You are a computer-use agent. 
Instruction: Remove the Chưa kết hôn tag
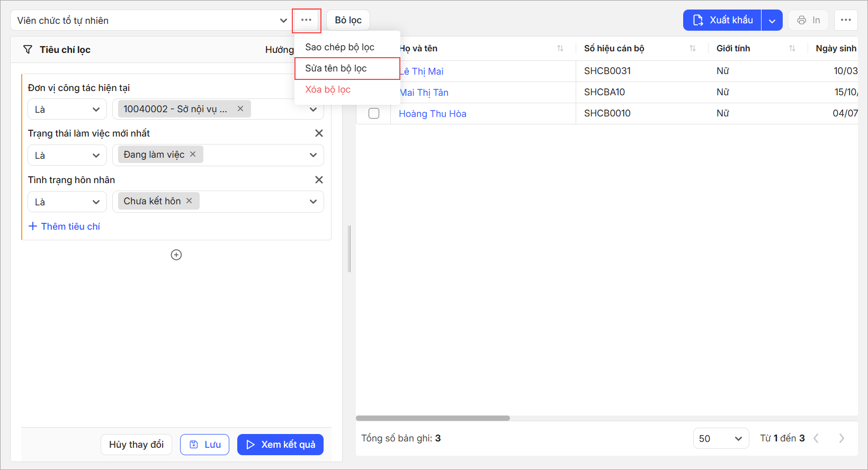pos(189,201)
